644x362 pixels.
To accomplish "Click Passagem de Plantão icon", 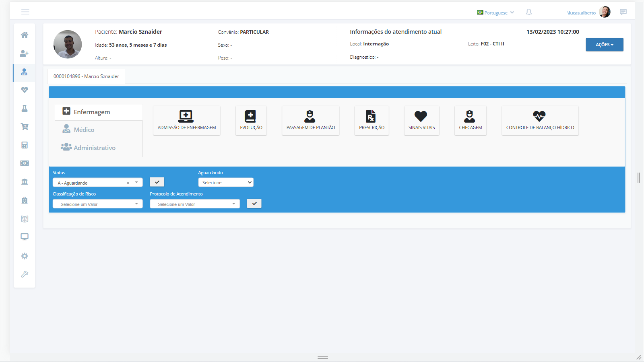I will [x=310, y=120].
